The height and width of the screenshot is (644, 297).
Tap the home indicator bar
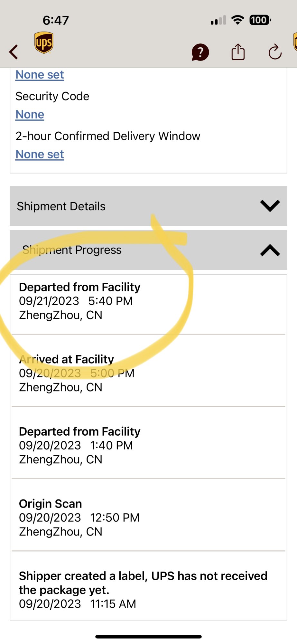pyautogui.click(x=148, y=637)
